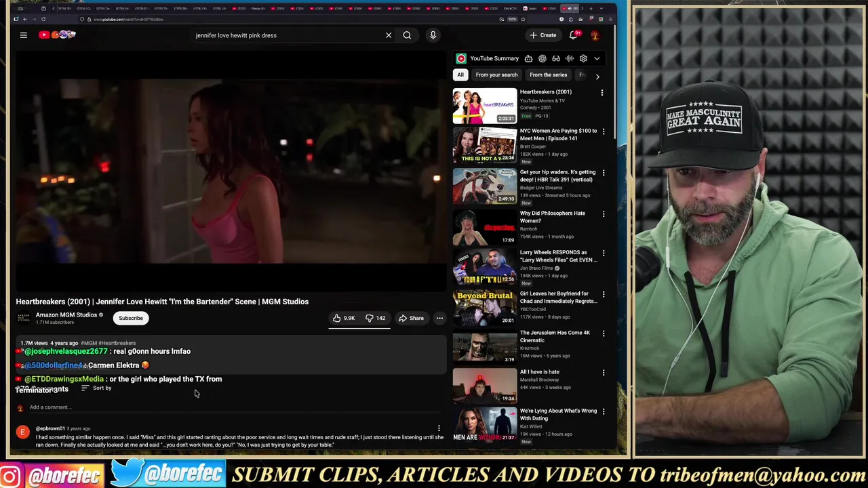Subscribe to Amazon MGM Studios

coord(131,318)
